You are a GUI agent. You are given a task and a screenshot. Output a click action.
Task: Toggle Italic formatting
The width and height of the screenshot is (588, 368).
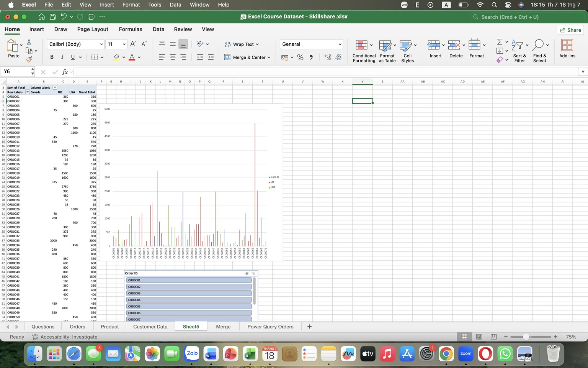[62, 57]
